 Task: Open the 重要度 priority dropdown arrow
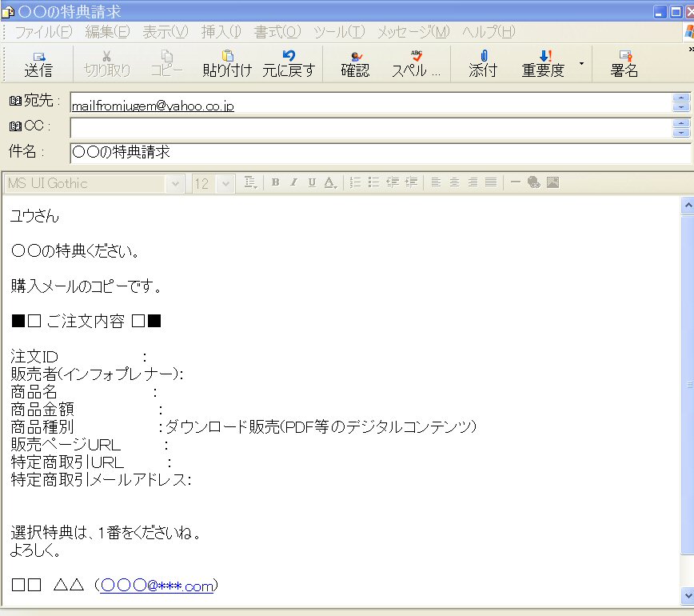[x=581, y=64]
